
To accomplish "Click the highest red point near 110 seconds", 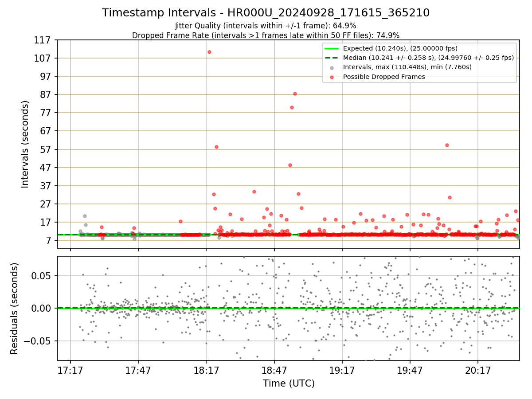I will 209,52.
